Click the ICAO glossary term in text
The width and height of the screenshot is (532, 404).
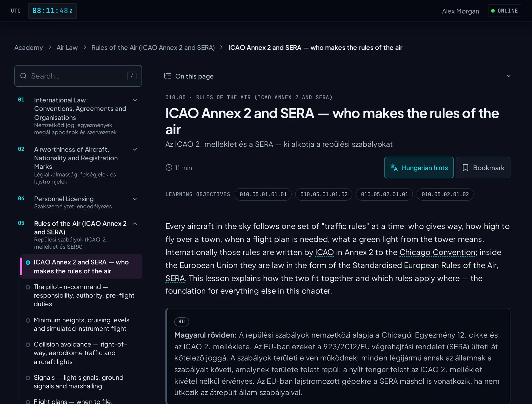[x=324, y=252]
